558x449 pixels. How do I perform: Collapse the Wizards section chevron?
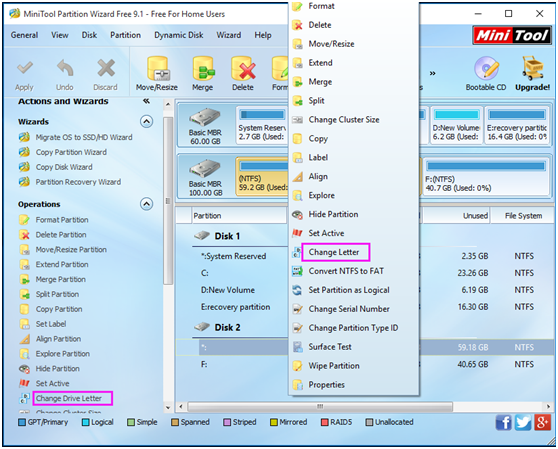[x=146, y=122]
